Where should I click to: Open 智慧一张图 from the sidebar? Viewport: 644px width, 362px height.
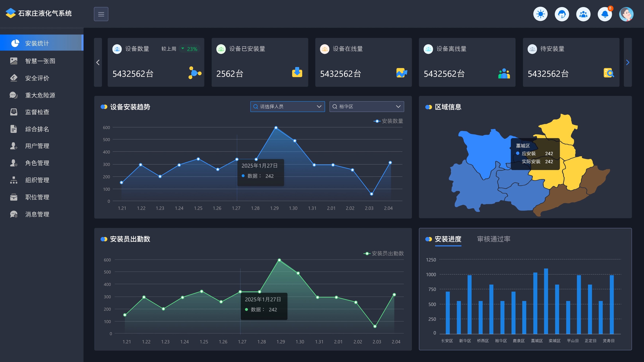40,61
